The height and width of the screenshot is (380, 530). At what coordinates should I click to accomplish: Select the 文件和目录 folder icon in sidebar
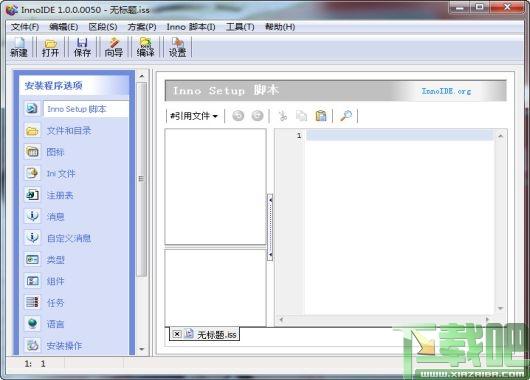[x=32, y=130]
